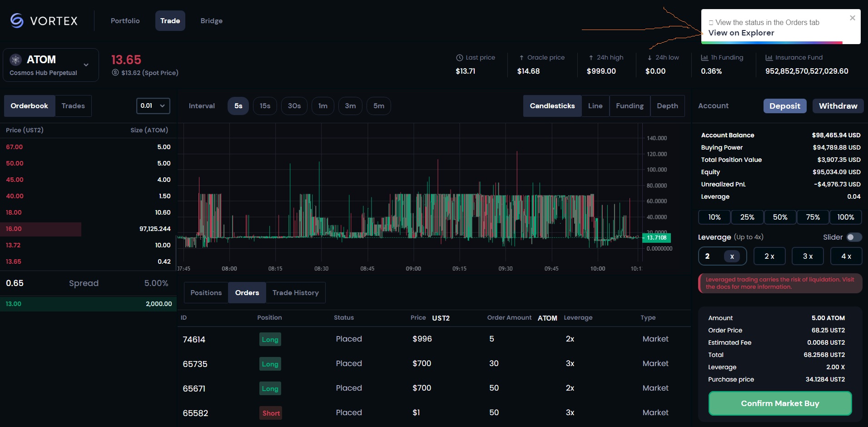Open the Depth chart tab

coord(667,106)
